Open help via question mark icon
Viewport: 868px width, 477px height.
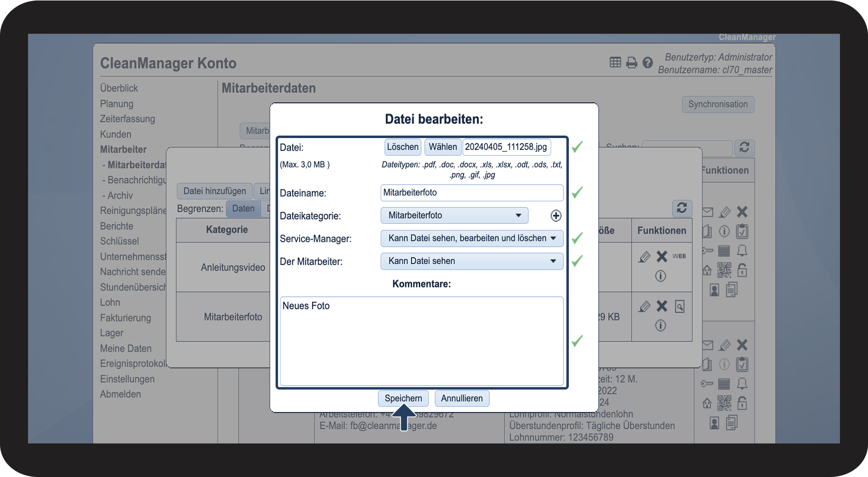(647, 63)
